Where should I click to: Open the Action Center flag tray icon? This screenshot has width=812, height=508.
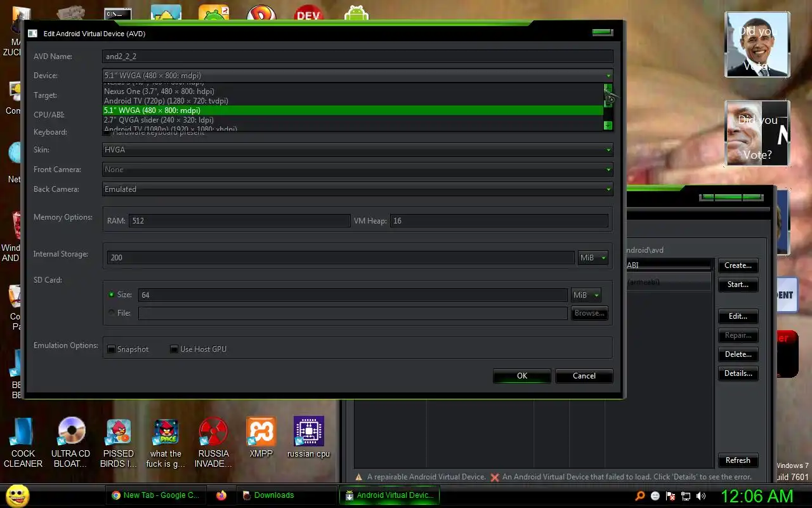[671, 496]
